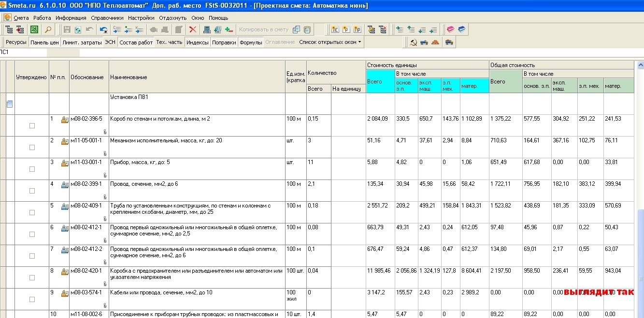Screen dimensions: 644x318
Task: Open the Настройки menu
Action: [x=141, y=18]
